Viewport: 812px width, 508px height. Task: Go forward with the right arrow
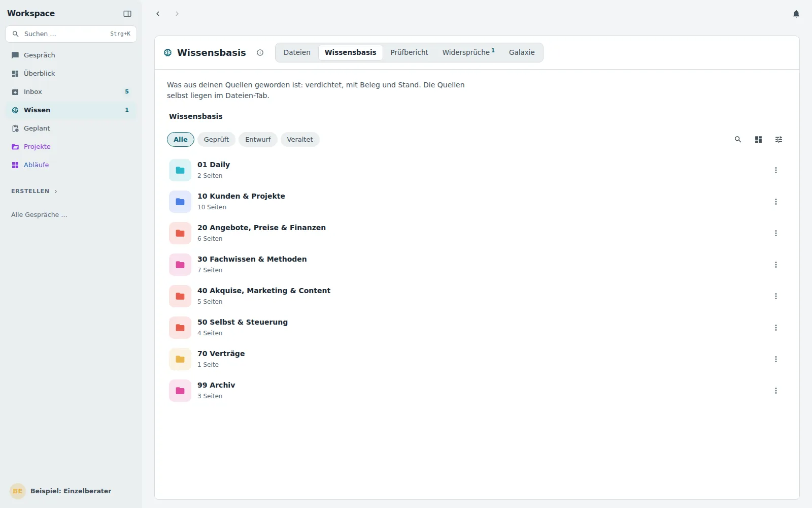click(x=177, y=14)
